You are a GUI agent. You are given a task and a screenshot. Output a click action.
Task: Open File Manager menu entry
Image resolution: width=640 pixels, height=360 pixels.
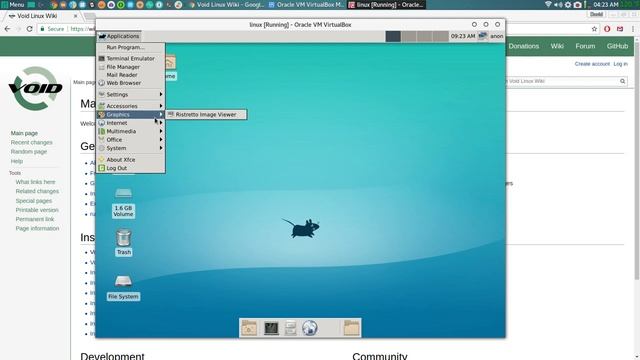tap(131, 67)
